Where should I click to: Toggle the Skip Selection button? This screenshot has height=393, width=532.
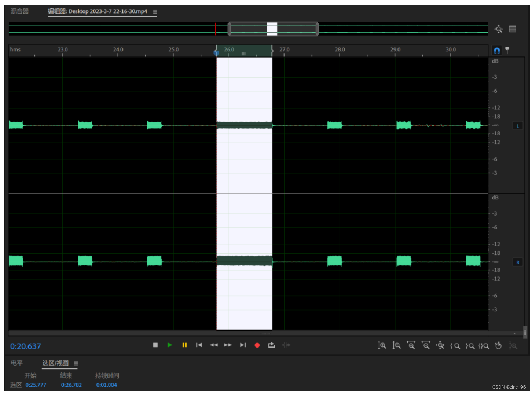tap(286, 345)
